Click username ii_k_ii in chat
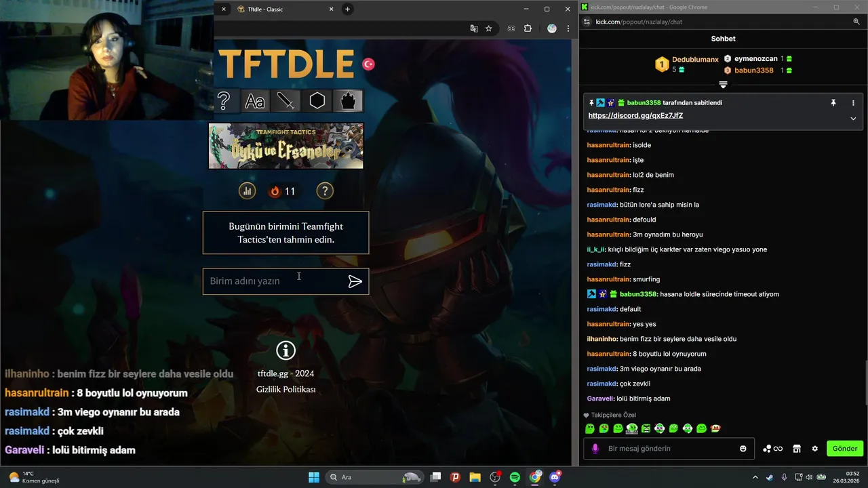Viewport: 868px width, 488px height. [596, 249]
